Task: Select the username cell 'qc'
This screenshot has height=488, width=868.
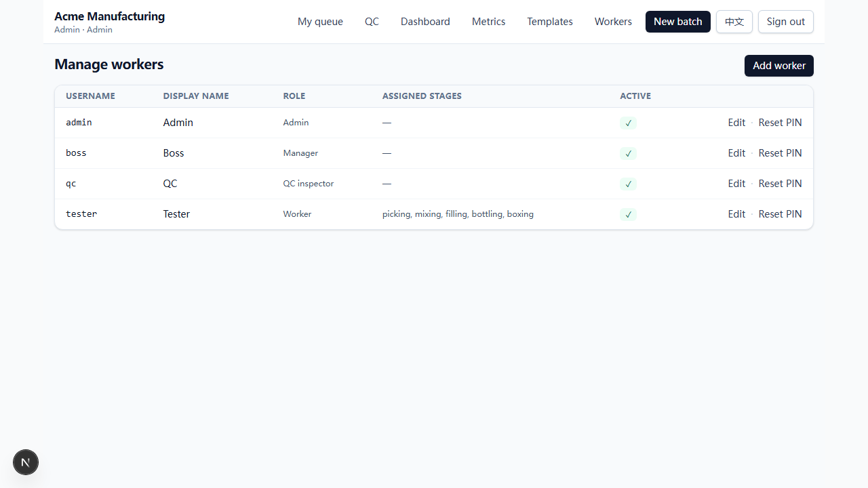Action: pyautogui.click(x=71, y=184)
